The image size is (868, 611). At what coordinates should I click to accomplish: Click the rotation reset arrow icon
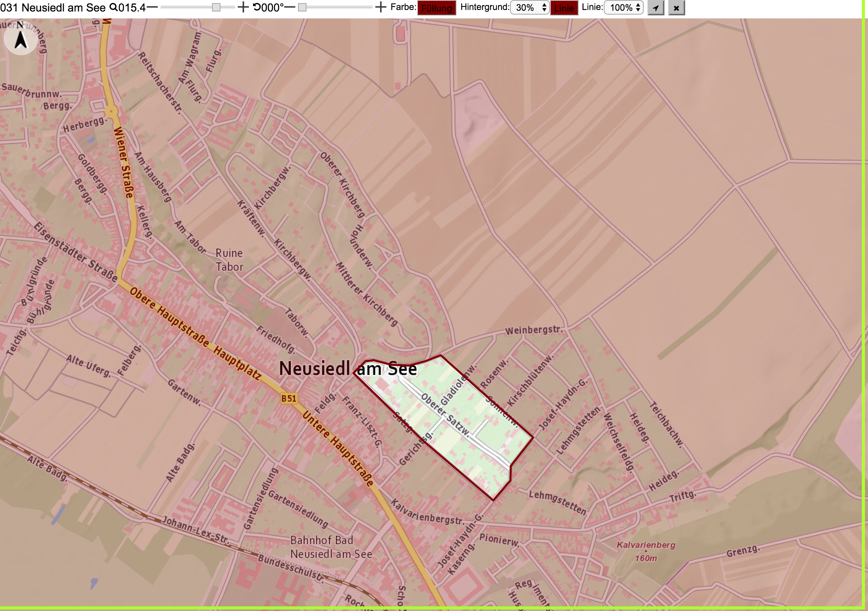pyautogui.click(x=257, y=7)
